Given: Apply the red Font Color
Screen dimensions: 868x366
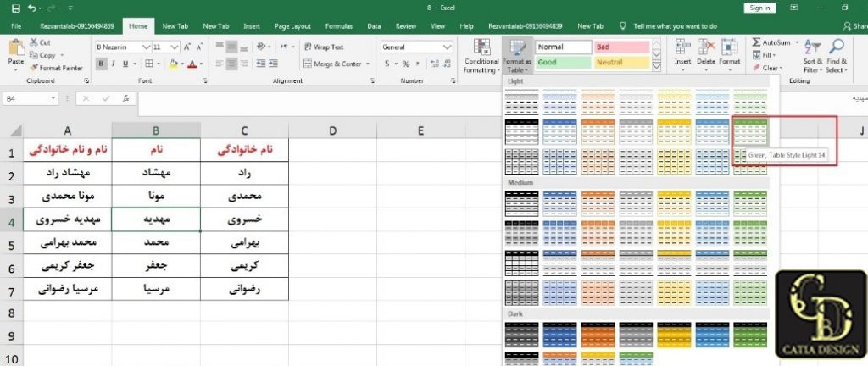Looking at the screenshot, I should coord(192,64).
